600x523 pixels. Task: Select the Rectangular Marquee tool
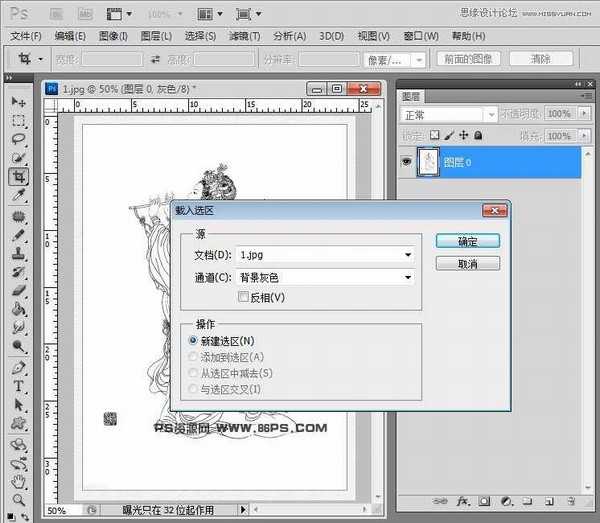pyautogui.click(x=18, y=121)
